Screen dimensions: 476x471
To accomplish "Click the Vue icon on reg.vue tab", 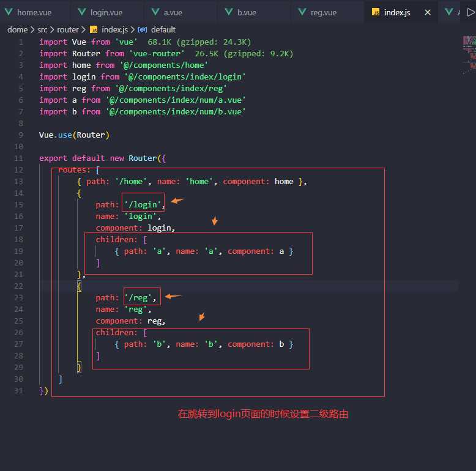I will click(x=302, y=12).
